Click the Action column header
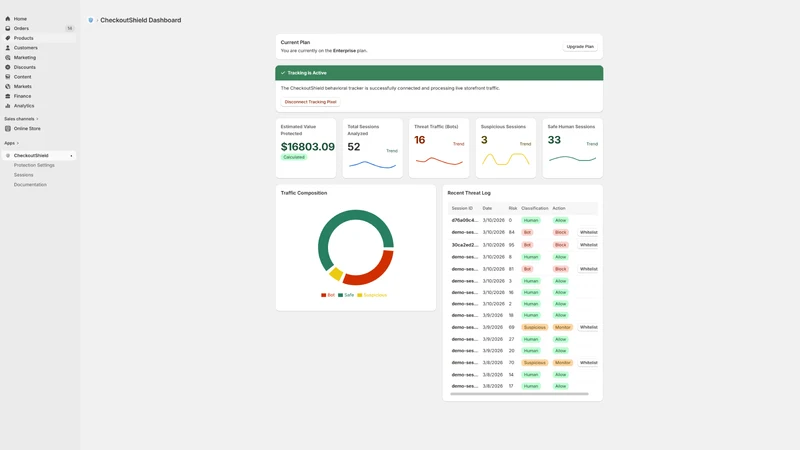The height and width of the screenshot is (450, 800). click(x=559, y=208)
